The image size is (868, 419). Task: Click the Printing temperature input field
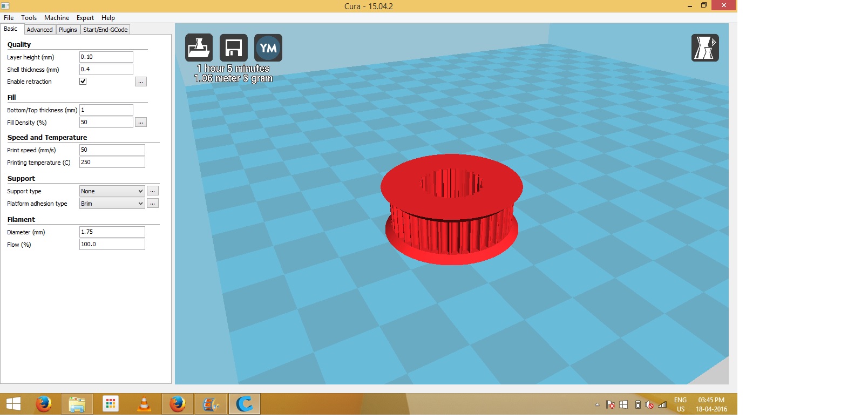click(112, 163)
